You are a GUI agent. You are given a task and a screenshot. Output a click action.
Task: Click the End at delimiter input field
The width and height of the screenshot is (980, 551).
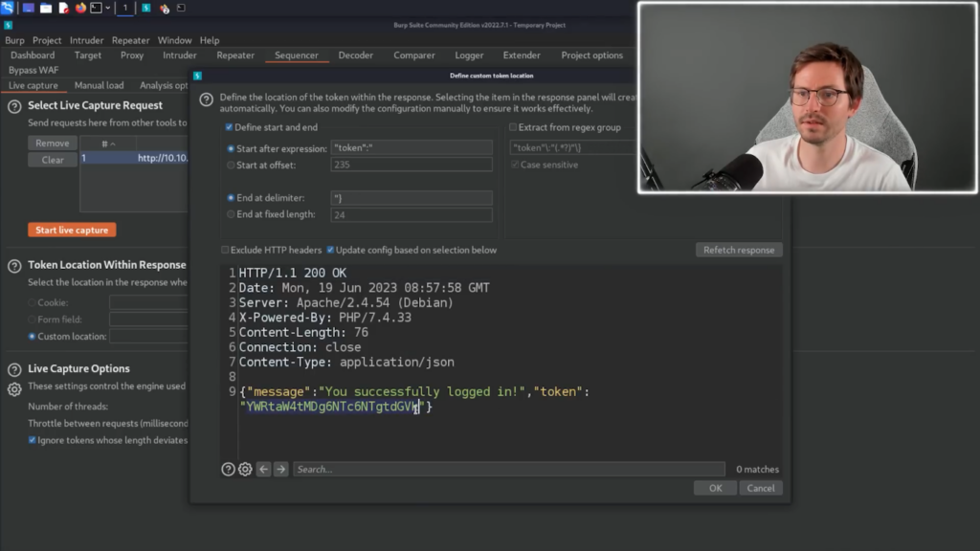(x=412, y=198)
